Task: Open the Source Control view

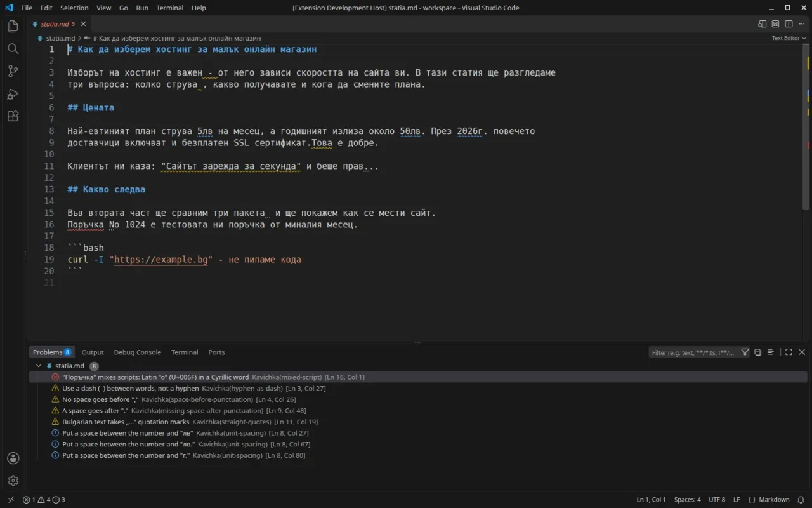Action: (13, 71)
